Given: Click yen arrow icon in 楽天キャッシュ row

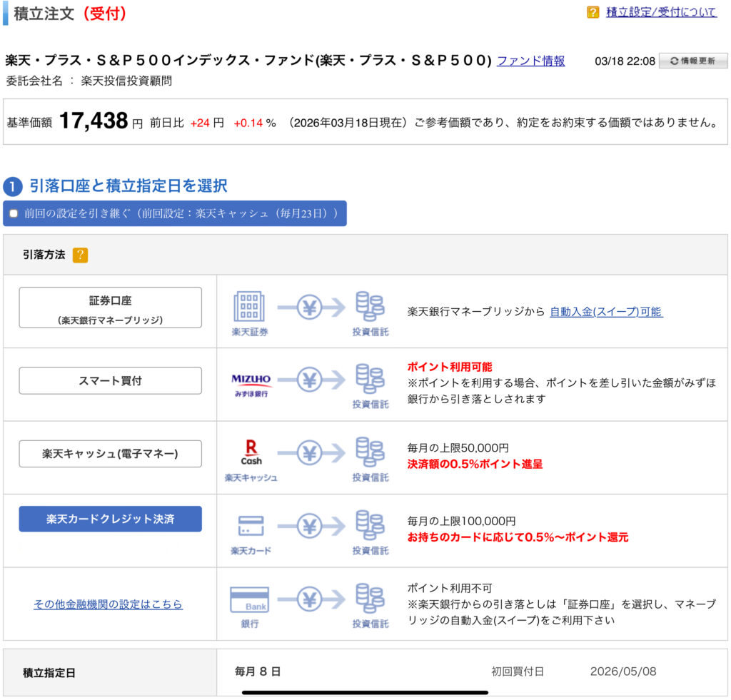Looking at the screenshot, I should tap(311, 453).
